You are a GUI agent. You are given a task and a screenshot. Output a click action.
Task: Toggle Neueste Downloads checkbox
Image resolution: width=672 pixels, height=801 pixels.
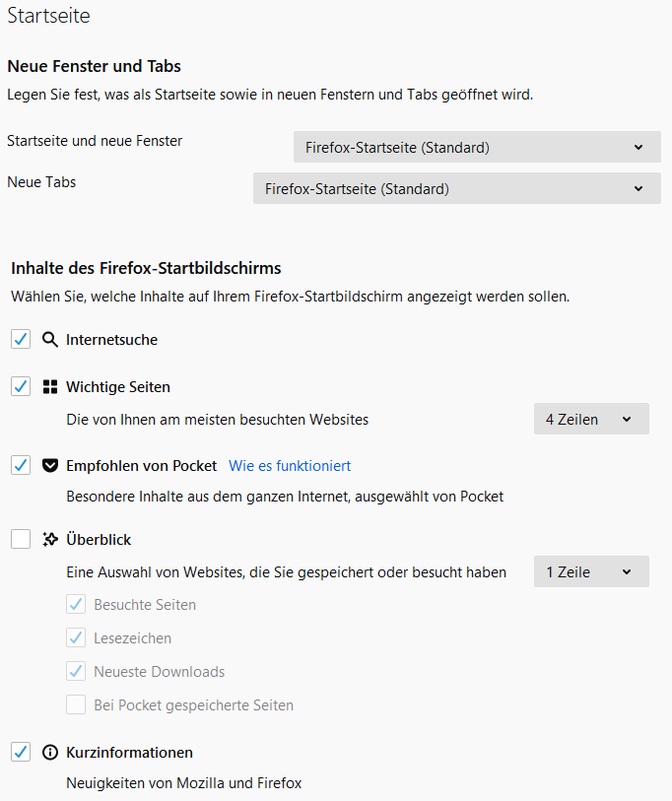76,671
